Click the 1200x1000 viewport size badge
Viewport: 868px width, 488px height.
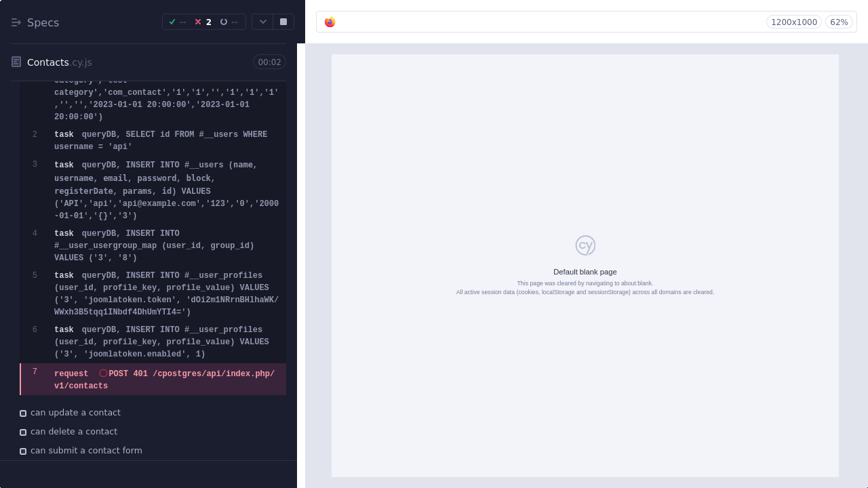click(794, 22)
